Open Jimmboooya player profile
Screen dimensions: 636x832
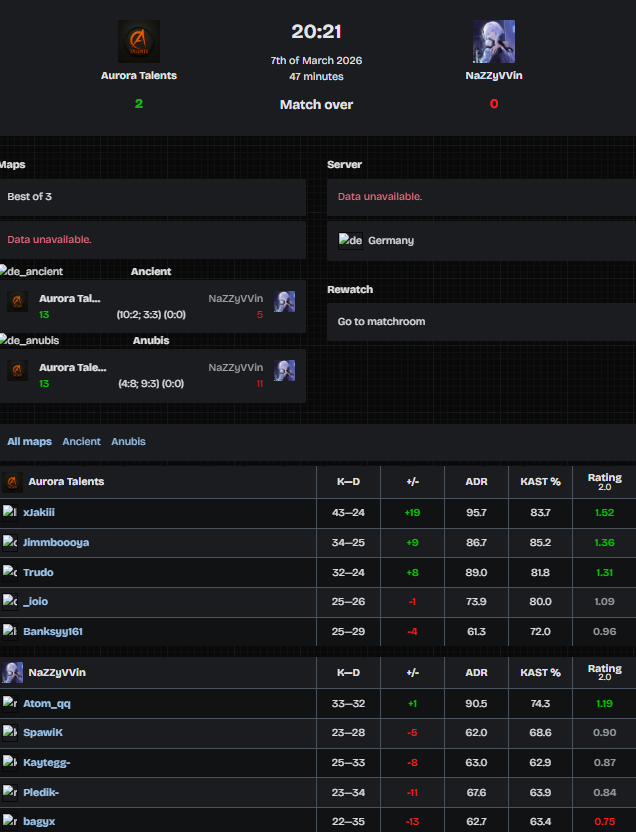pyautogui.click(x=56, y=542)
